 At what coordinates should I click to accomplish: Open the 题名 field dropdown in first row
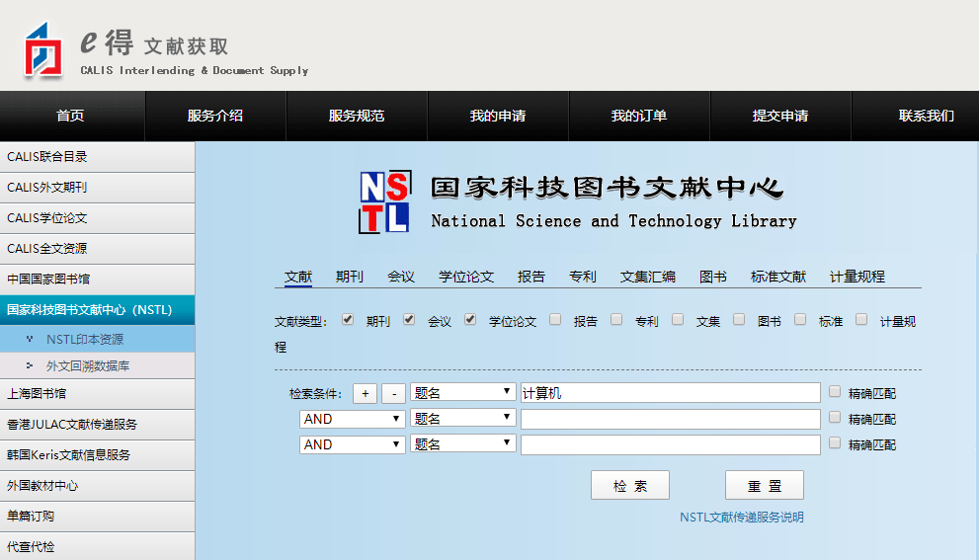[x=462, y=392]
